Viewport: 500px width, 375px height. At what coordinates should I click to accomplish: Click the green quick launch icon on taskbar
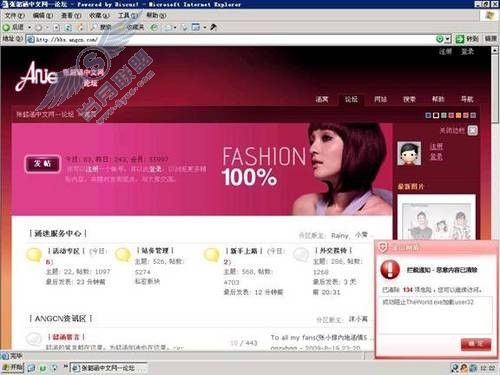pyautogui.click(x=43, y=368)
